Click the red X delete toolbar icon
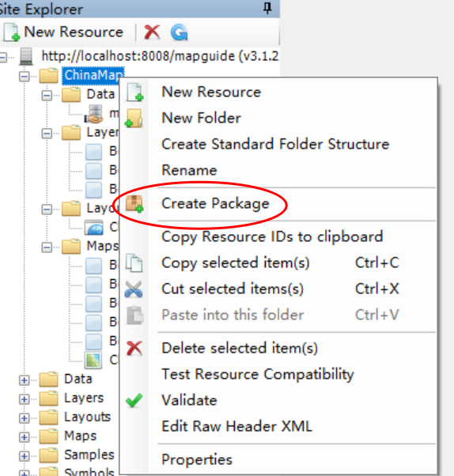Viewport: 454px width, 476px height. pos(152,32)
